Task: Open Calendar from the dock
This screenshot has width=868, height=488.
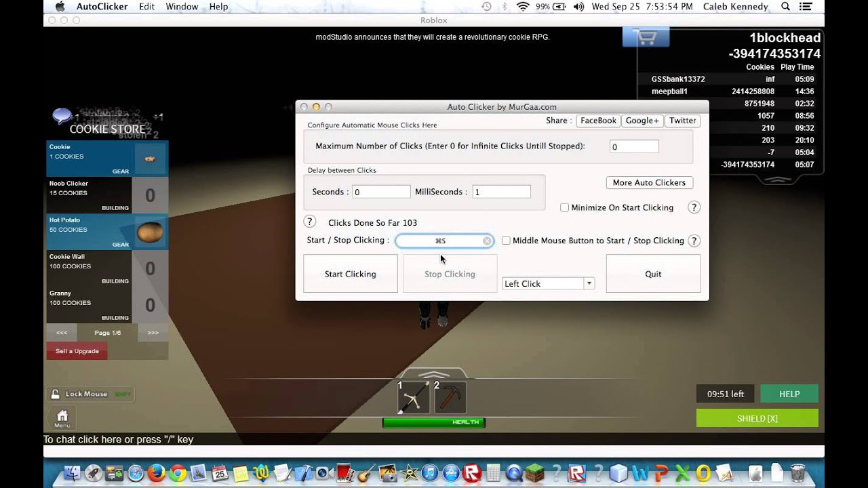Action: coord(220,472)
